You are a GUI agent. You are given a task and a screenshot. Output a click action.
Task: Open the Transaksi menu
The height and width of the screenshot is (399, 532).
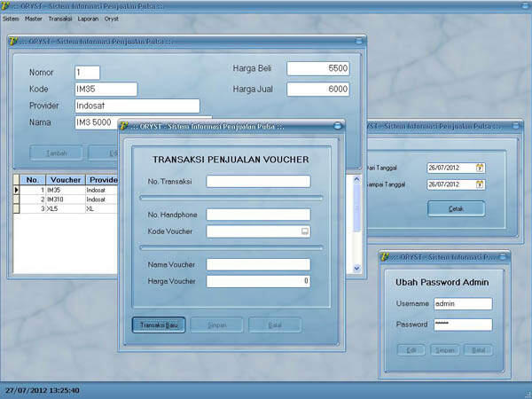(x=60, y=19)
